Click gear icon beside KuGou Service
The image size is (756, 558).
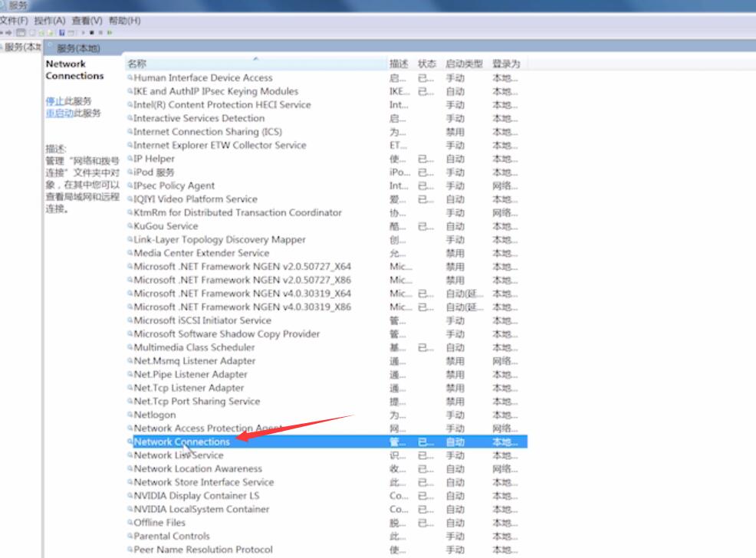130,226
